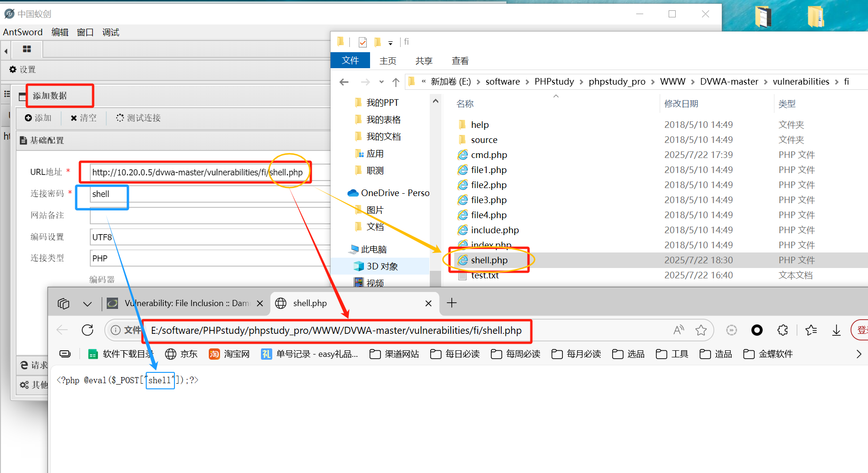Image resolution: width=868 pixels, height=473 pixels.
Task: Open the 编码设置 UTF8 dropdown
Action: tap(211, 237)
